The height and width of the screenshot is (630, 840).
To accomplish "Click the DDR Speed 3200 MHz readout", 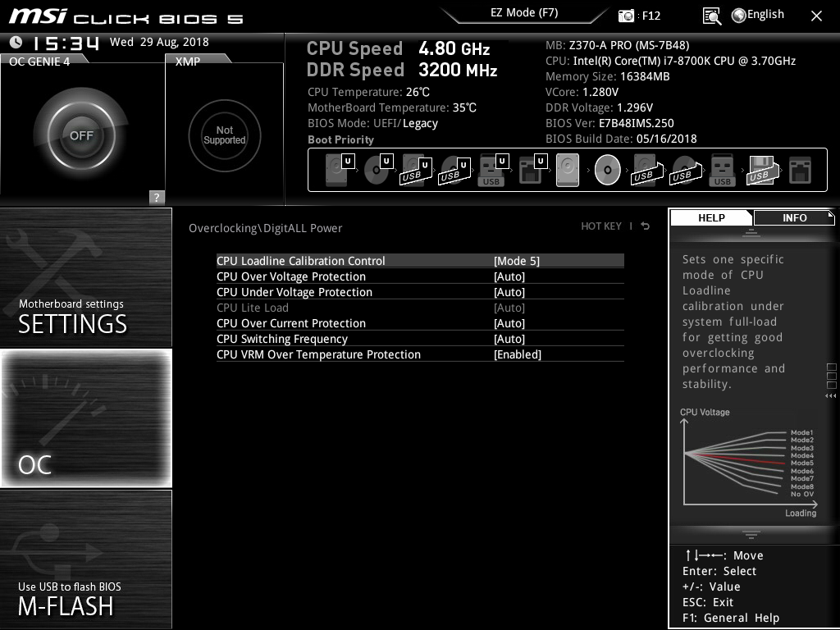I will coord(402,70).
